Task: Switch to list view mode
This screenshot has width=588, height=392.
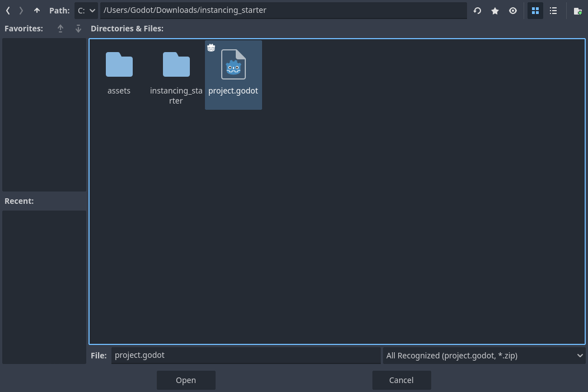Action: pos(553,11)
